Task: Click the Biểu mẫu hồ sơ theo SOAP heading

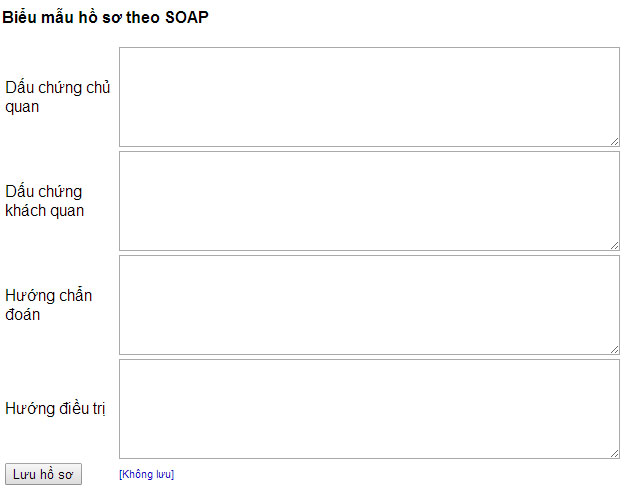Action: 105,18
